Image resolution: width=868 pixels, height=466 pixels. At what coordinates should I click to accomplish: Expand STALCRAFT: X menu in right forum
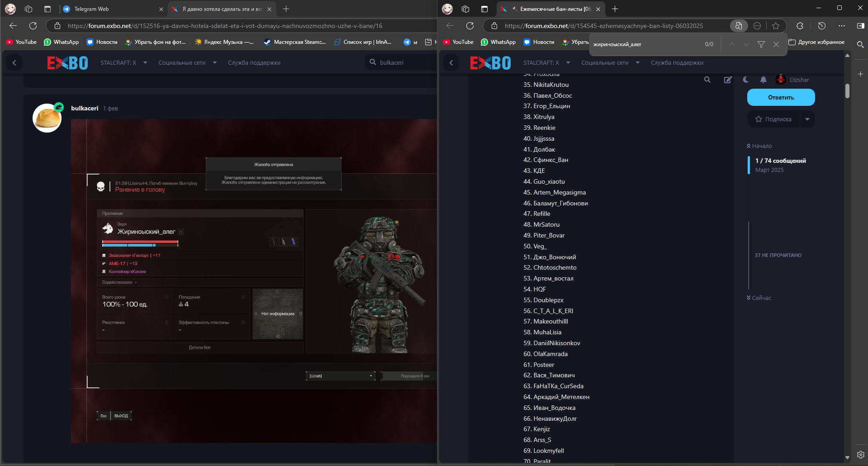point(546,63)
